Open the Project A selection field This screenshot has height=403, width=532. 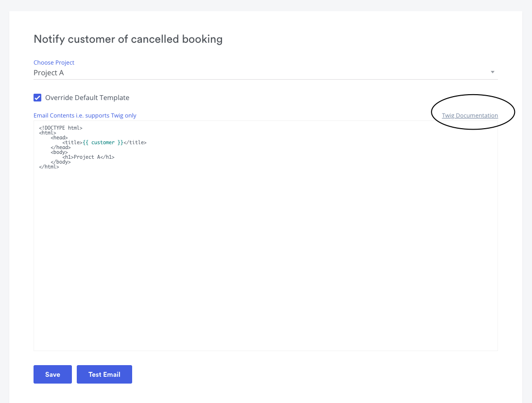[x=266, y=73]
